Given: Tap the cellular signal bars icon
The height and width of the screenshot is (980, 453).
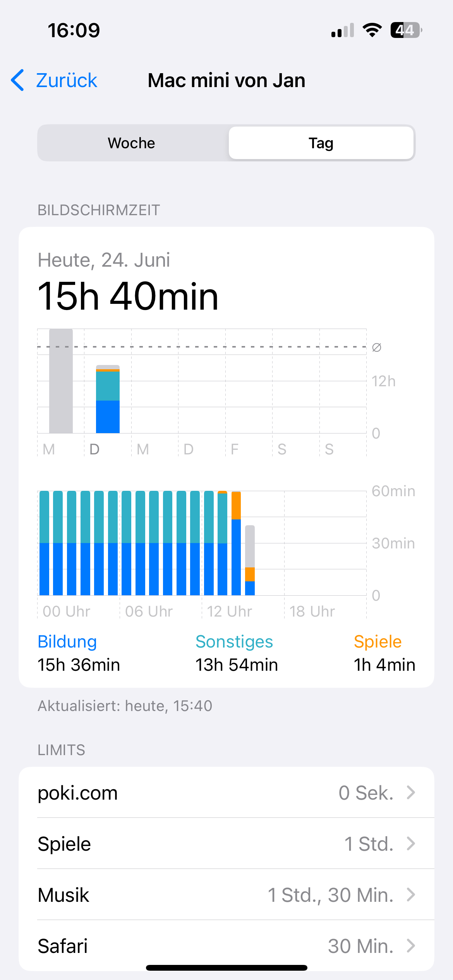Looking at the screenshot, I should 343,31.
